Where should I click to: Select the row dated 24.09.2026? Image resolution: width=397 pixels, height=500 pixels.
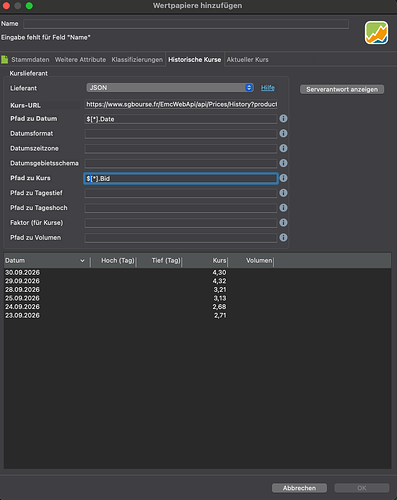197,307
